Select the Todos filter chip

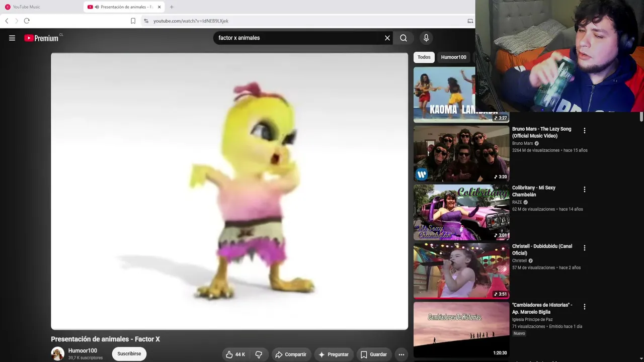pos(424,57)
